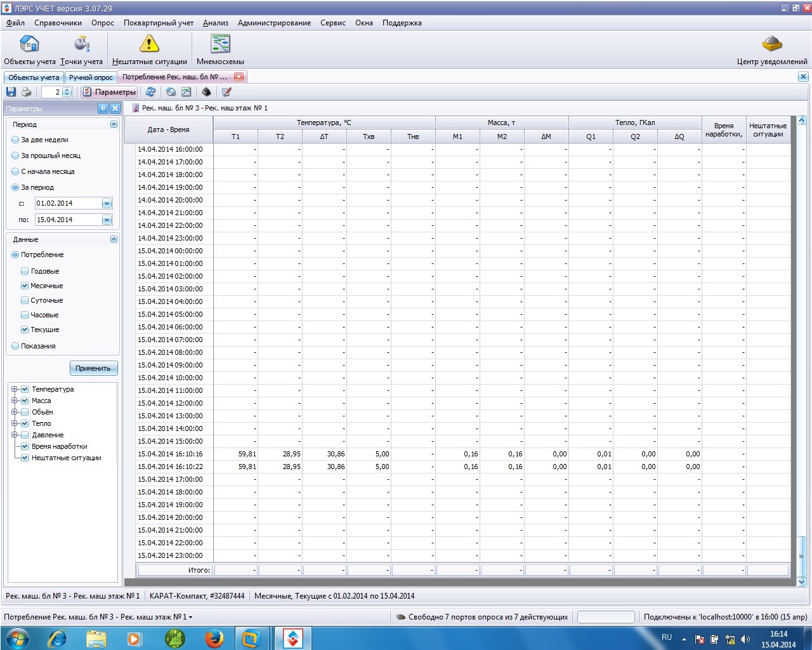Click volume icon in system tray
812x650 pixels.
[x=745, y=639]
